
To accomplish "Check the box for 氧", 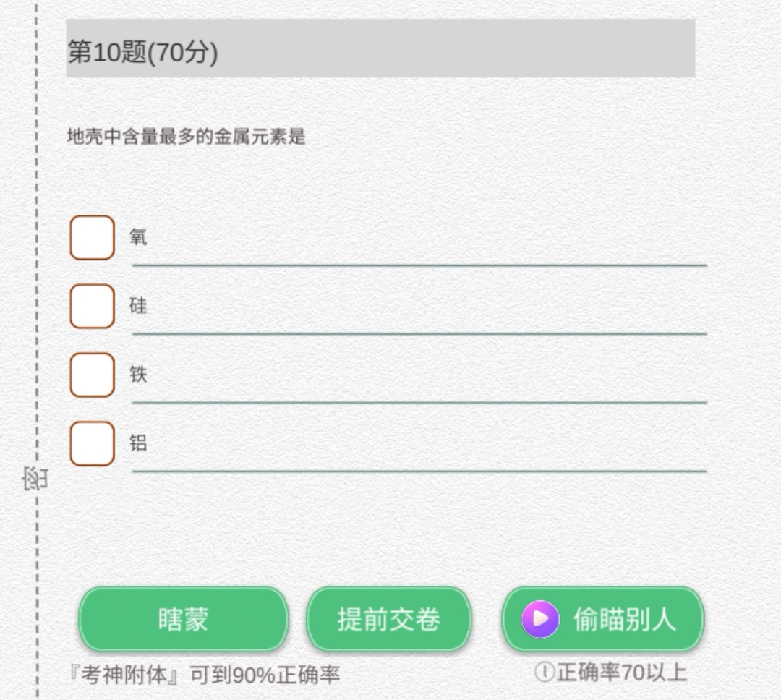I will pos(92,237).
